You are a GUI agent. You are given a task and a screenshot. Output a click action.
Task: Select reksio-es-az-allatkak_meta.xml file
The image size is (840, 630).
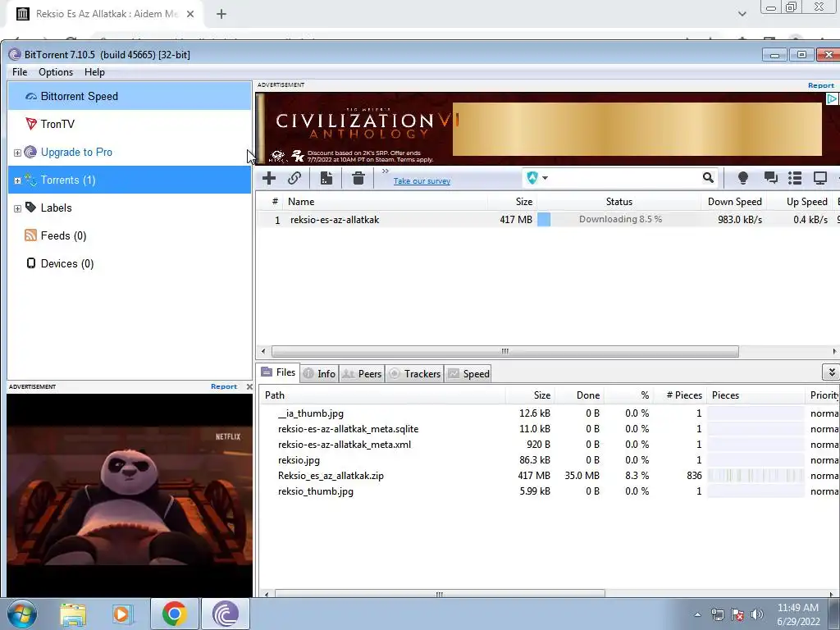549,445
